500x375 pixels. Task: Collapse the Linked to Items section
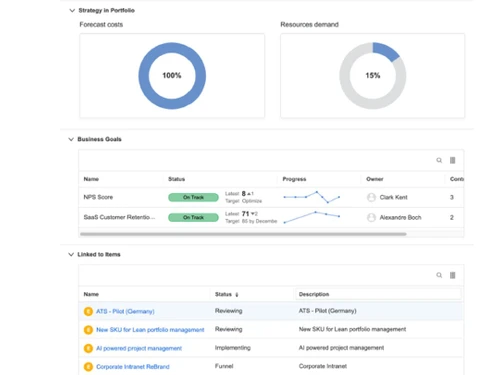coord(71,255)
